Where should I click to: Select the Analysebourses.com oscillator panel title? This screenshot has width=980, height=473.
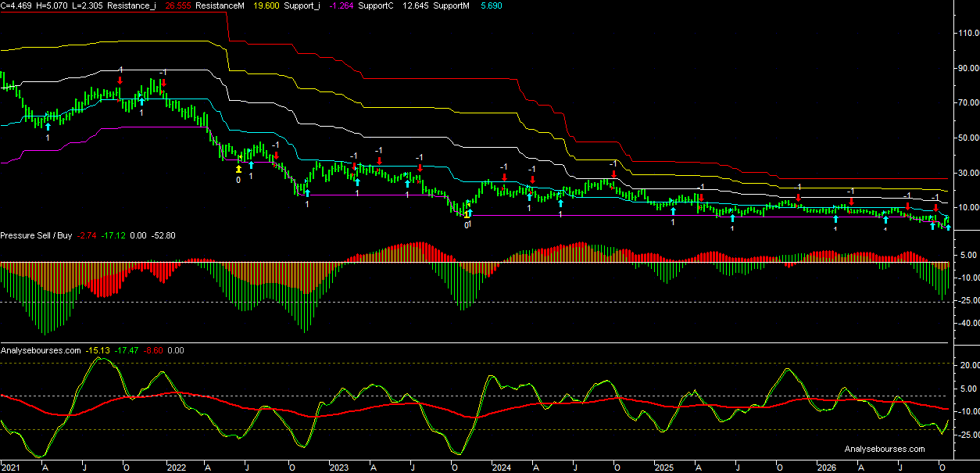click(41, 350)
